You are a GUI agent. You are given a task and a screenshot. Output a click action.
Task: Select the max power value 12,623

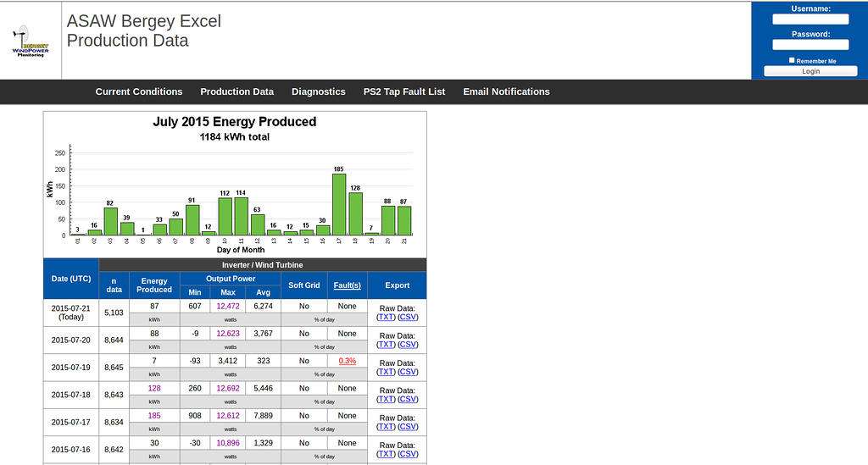[x=228, y=334]
